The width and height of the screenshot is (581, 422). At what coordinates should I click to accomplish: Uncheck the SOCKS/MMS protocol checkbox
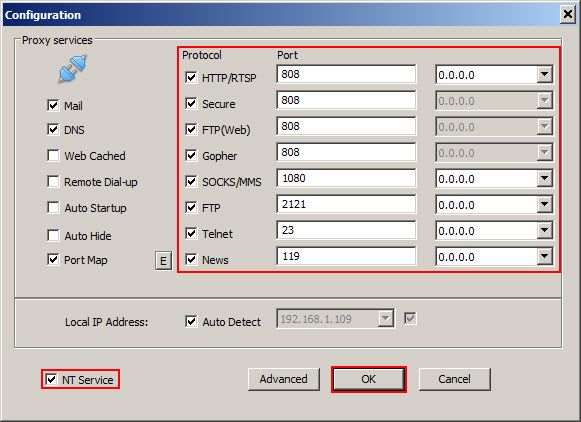(191, 182)
